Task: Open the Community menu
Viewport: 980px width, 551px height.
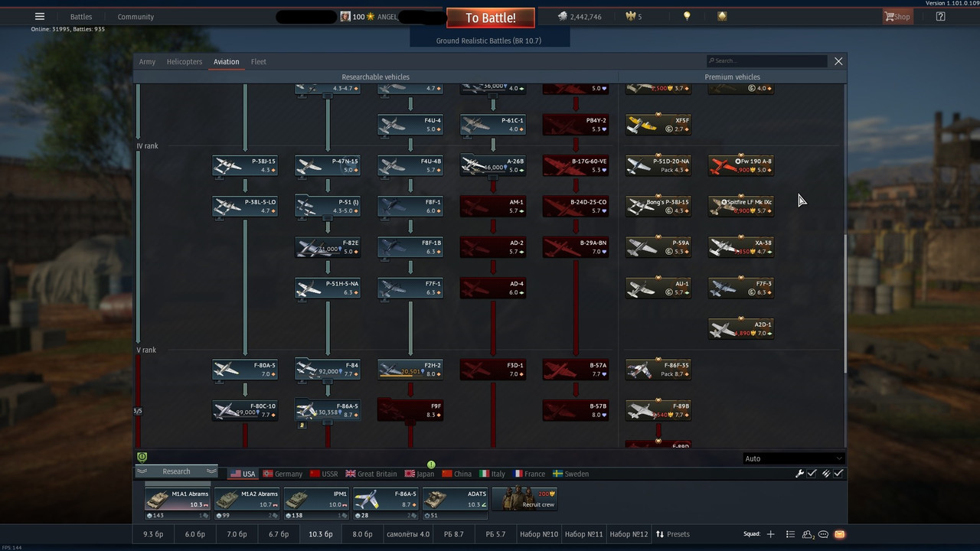Action: click(x=136, y=17)
